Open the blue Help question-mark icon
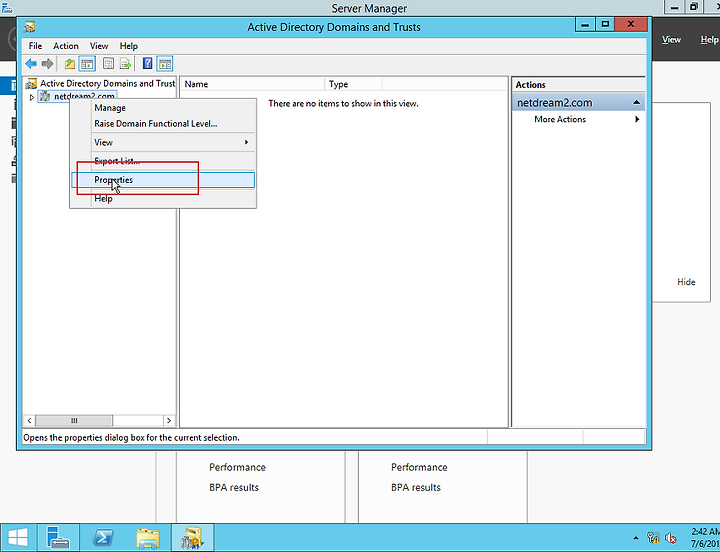 click(x=147, y=64)
